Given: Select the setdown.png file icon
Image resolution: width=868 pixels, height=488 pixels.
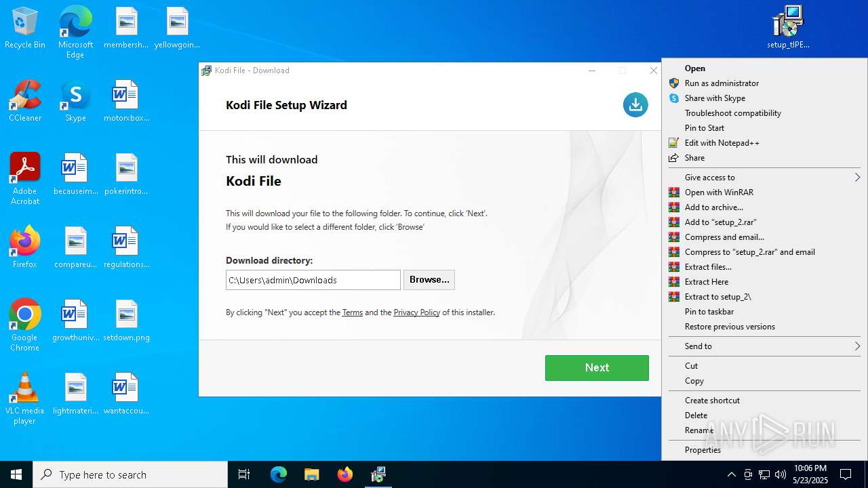Looking at the screenshot, I should point(126,321).
